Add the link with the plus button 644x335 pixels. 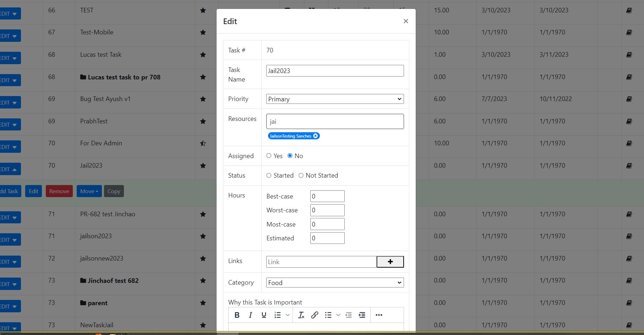[x=390, y=262]
